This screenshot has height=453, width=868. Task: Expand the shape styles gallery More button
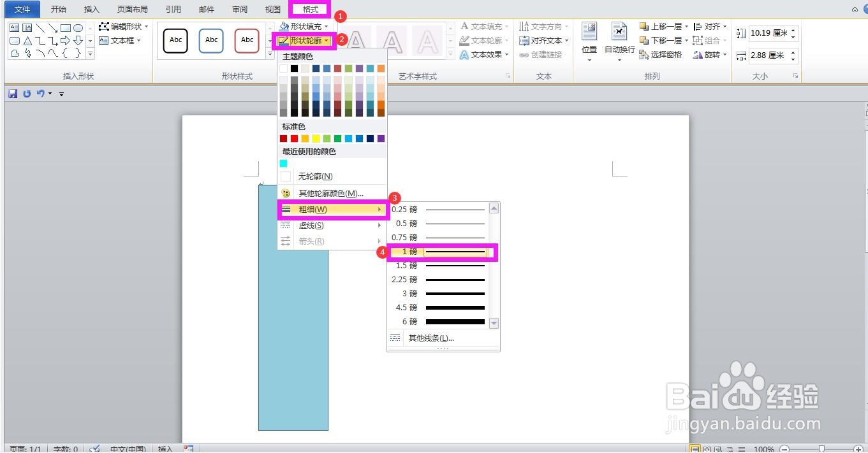pyautogui.click(x=270, y=55)
